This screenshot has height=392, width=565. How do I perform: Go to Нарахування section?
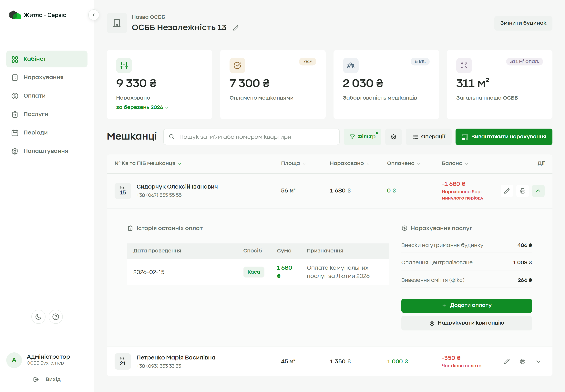(x=47, y=77)
